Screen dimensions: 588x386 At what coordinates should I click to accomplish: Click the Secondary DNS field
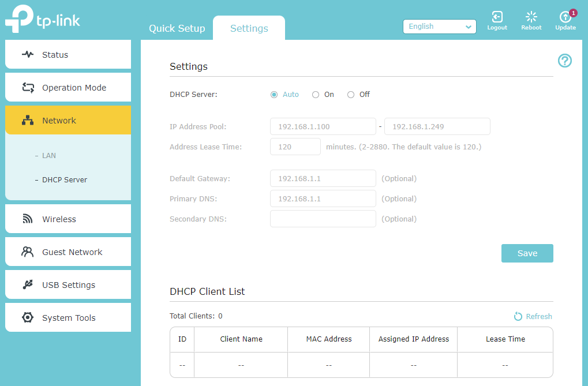323,219
